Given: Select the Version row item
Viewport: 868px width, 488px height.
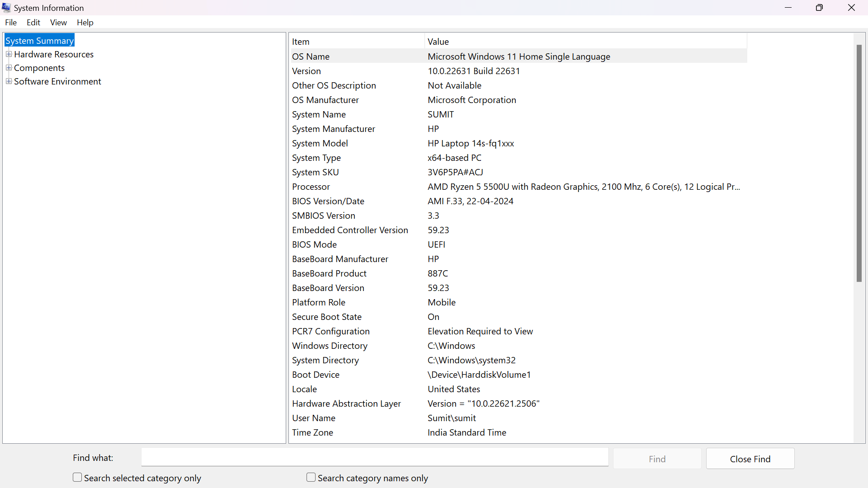Looking at the screenshot, I should 518,71.
